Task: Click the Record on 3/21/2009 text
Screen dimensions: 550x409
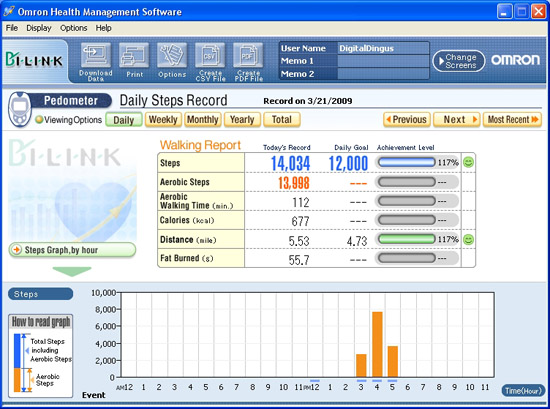Action: (x=308, y=101)
